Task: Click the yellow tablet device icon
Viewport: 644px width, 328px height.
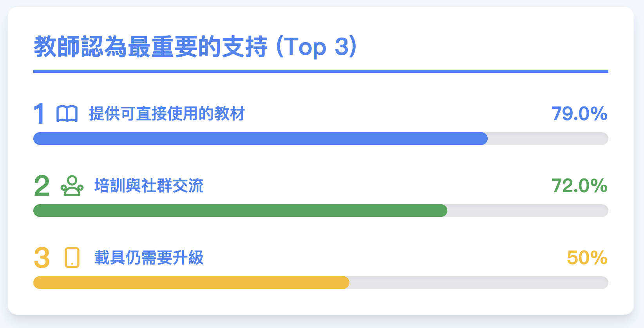Action: pyautogui.click(x=72, y=258)
